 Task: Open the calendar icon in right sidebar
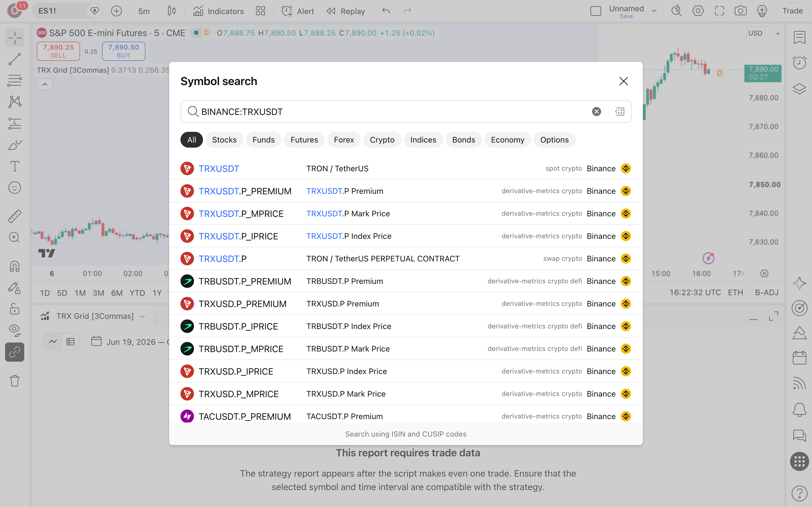click(x=799, y=358)
